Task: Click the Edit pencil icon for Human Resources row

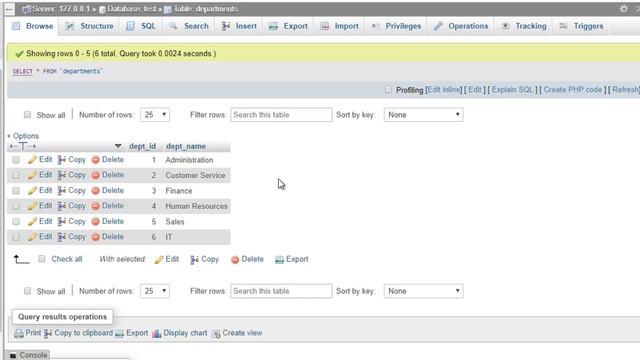Action: [32, 206]
